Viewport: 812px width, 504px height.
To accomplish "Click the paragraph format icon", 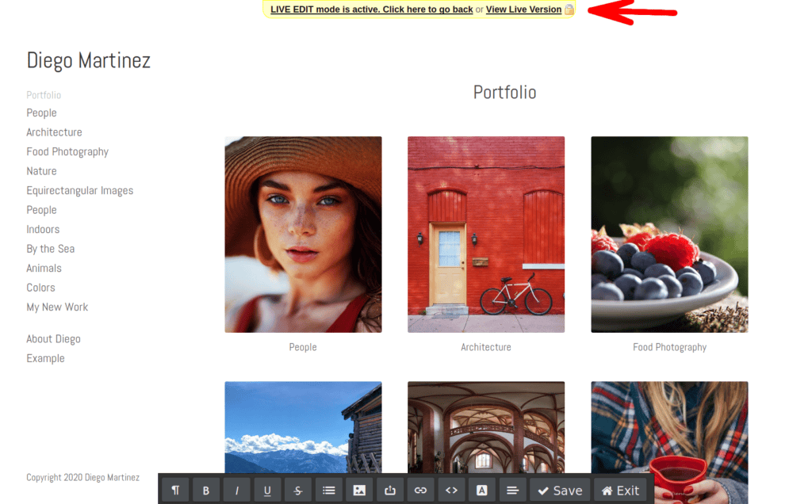I will coord(175,491).
